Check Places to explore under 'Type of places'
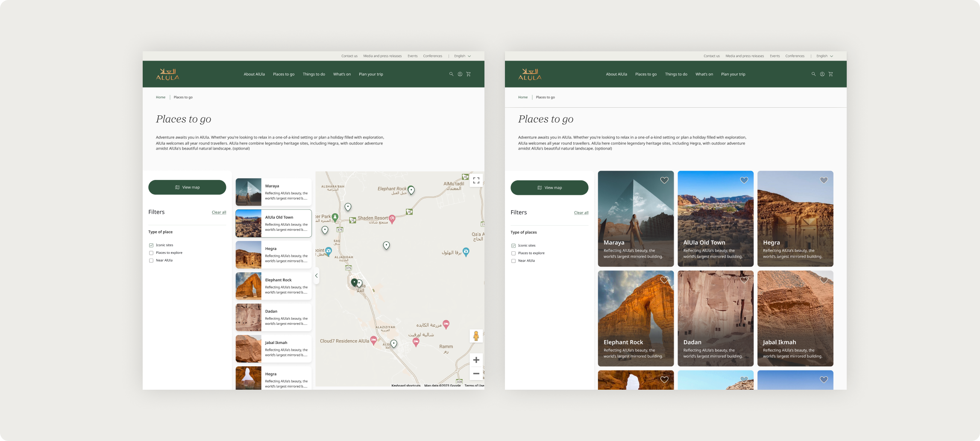 [513, 253]
